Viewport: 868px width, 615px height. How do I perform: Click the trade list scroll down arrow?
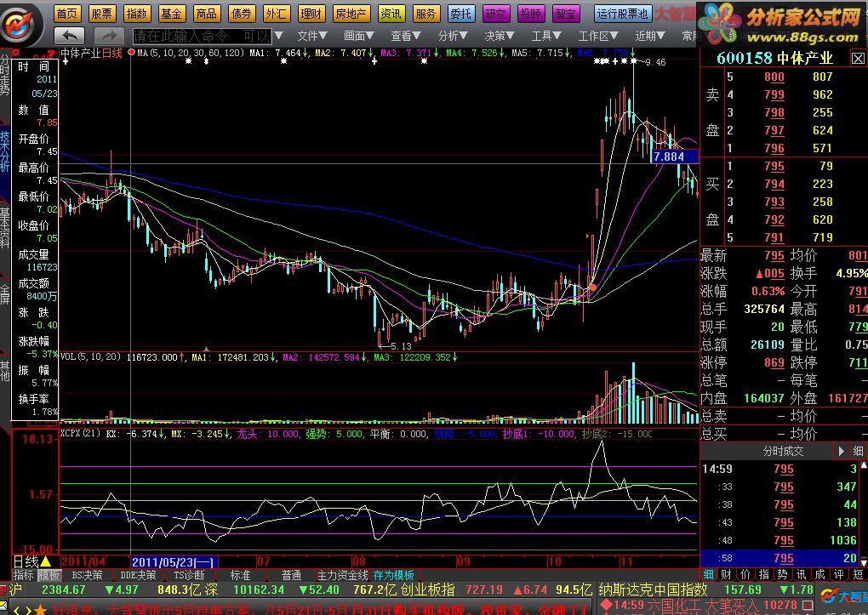click(864, 562)
